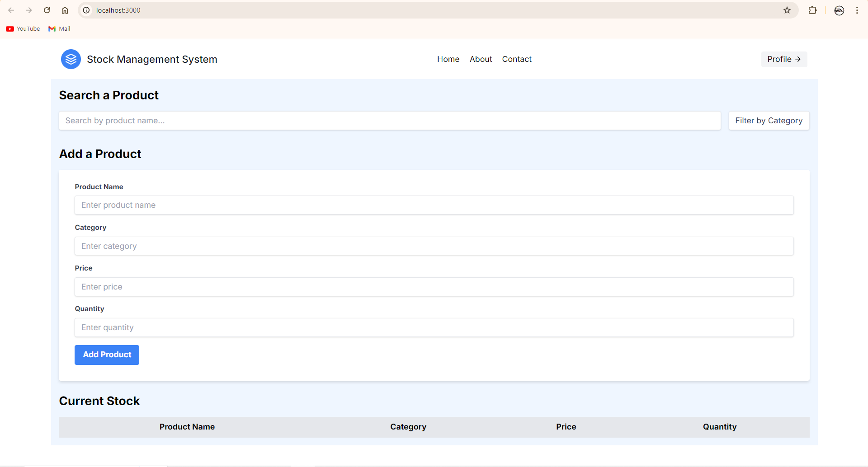Click the Enter quantity input field
Viewport: 868px width, 467px height.
[x=434, y=327]
